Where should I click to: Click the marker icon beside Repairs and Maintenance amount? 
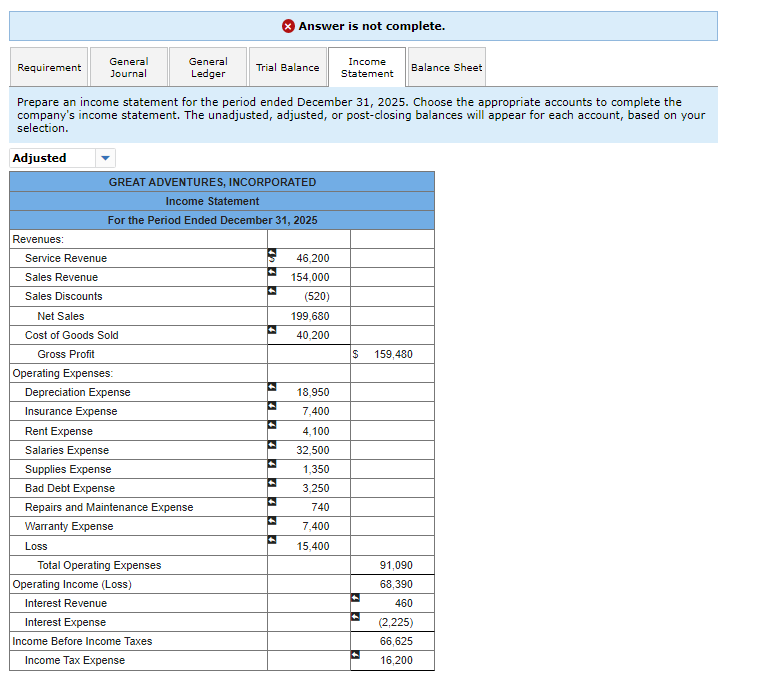(272, 502)
